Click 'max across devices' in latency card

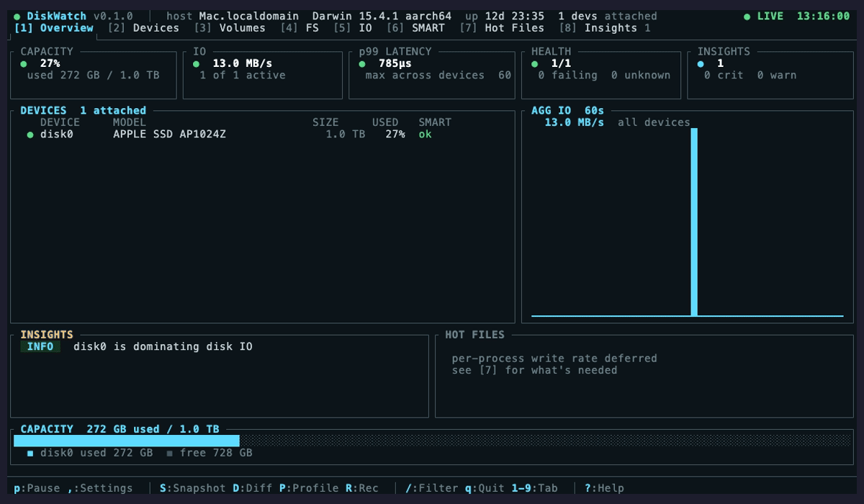click(x=425, y=76)
